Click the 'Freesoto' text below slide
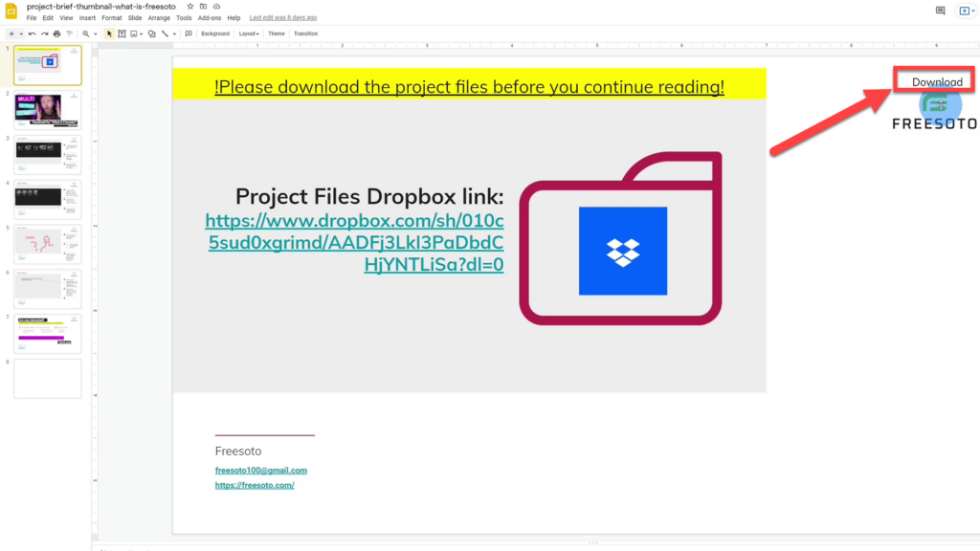 click(238, 452)
